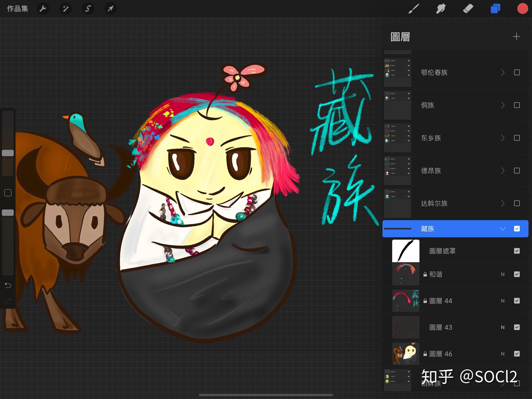Collapse the 藏族 group chevron

click(503, 229)
